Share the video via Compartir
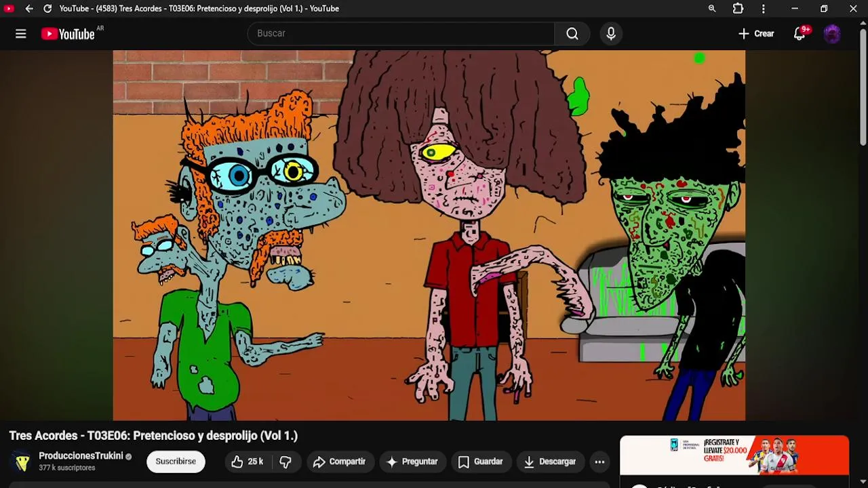Viewport: 868px width, 488px height. point(339,462)
